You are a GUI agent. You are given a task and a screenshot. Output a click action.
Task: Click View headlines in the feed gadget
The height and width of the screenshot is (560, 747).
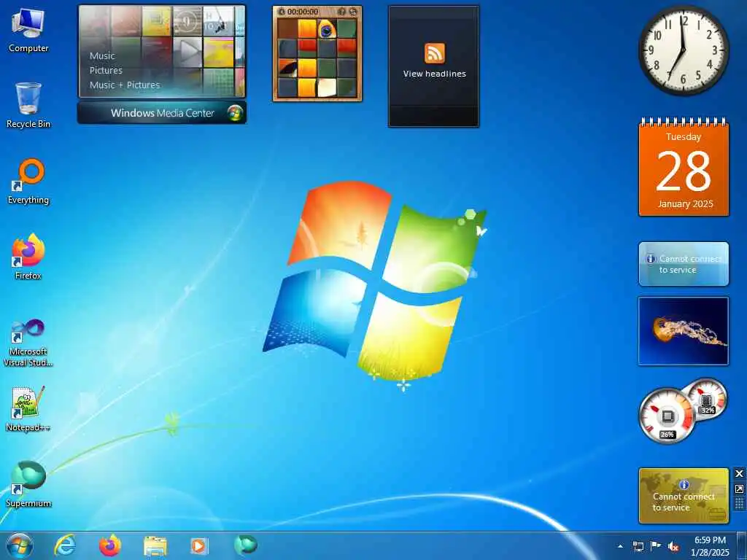pos(435,74)
